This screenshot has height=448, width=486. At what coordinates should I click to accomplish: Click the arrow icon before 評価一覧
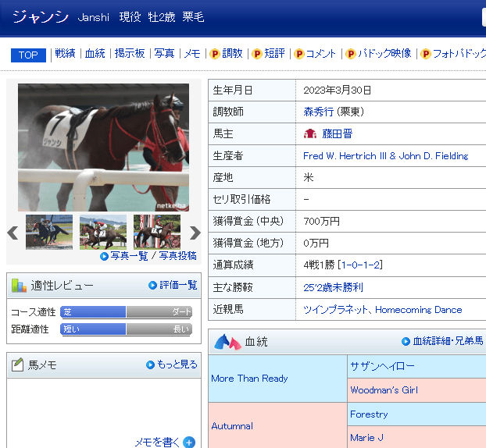(x=152, y=285)
